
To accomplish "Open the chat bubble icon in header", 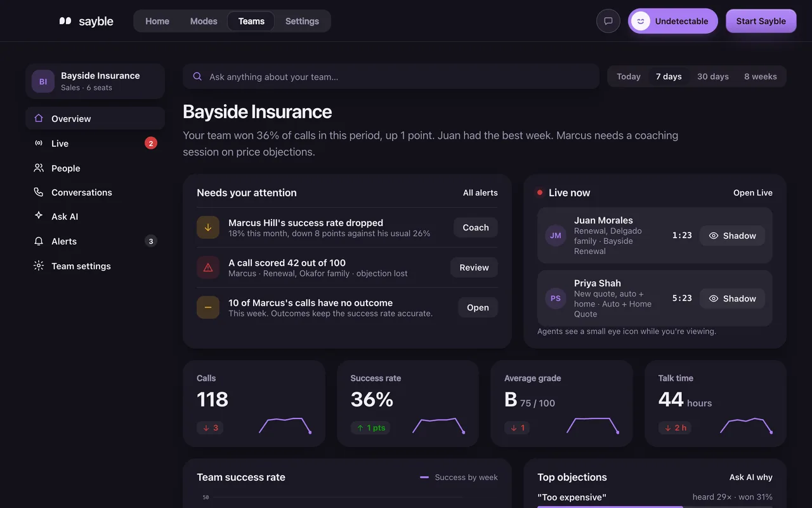I will tap(608, 21).
